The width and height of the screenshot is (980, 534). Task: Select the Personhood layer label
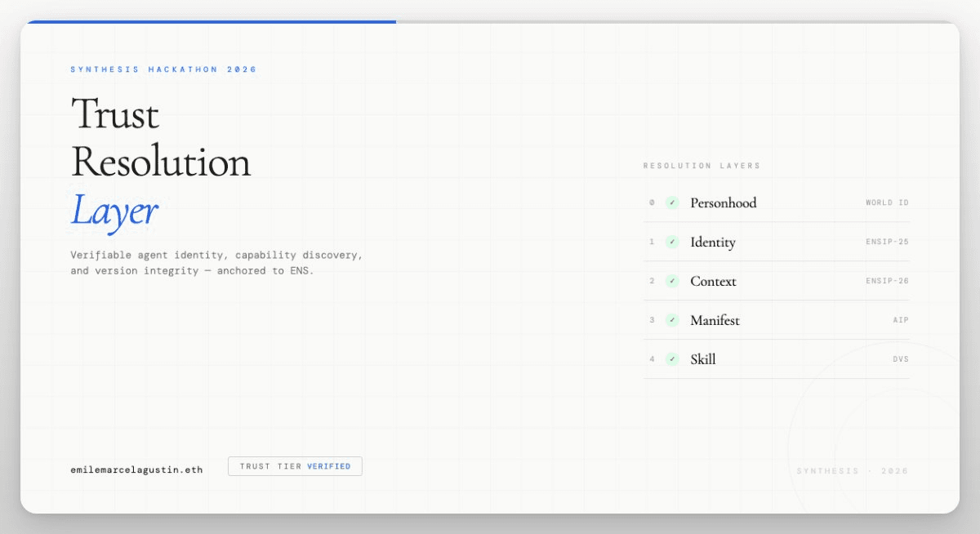[x=723, y=202]
